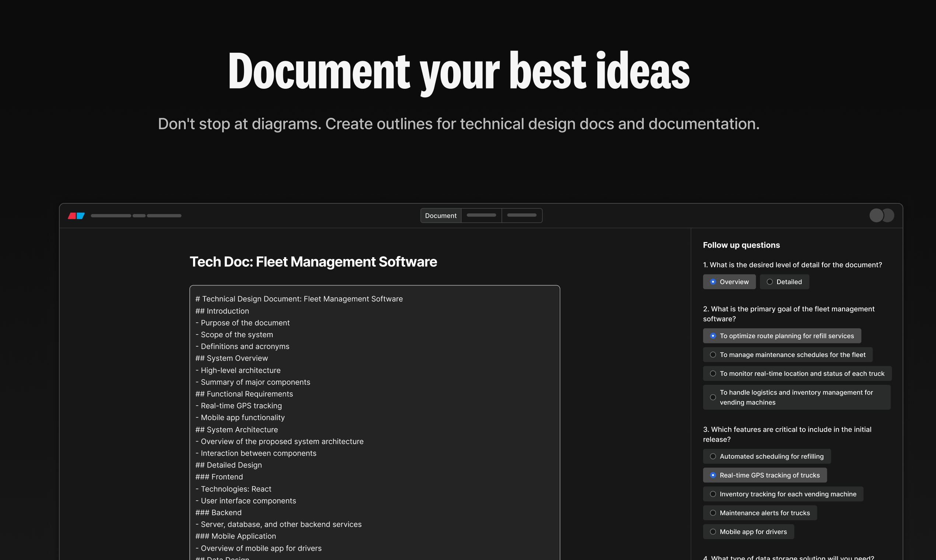Open the Document tab

(440, 216)
